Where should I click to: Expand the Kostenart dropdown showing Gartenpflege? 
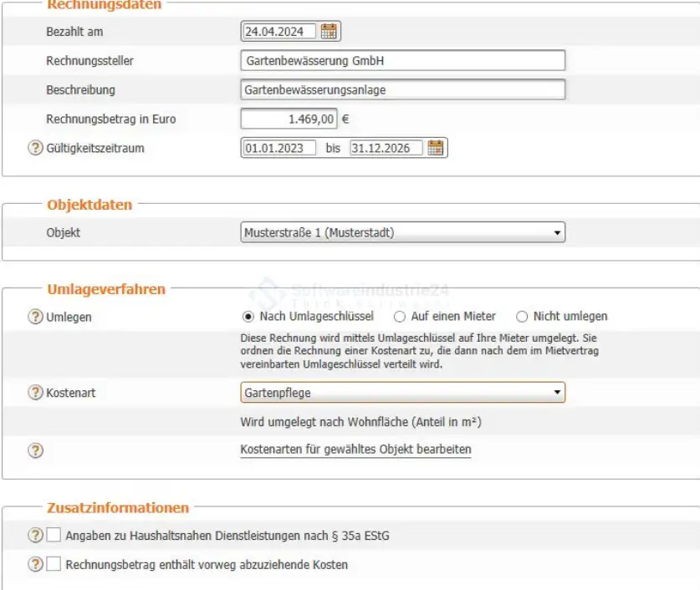tap(402, 393)
